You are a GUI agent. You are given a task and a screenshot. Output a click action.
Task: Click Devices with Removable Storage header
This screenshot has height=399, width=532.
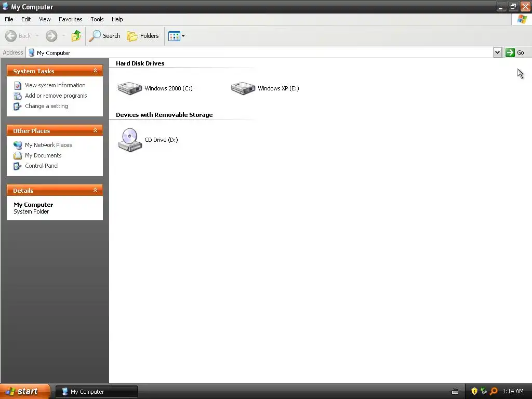[164, 115]
